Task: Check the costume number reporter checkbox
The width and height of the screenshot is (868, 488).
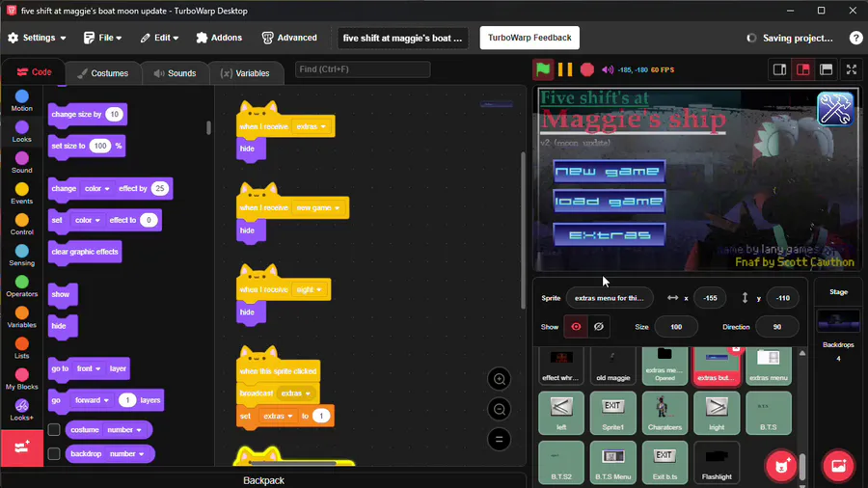Action: click(54, 429)
